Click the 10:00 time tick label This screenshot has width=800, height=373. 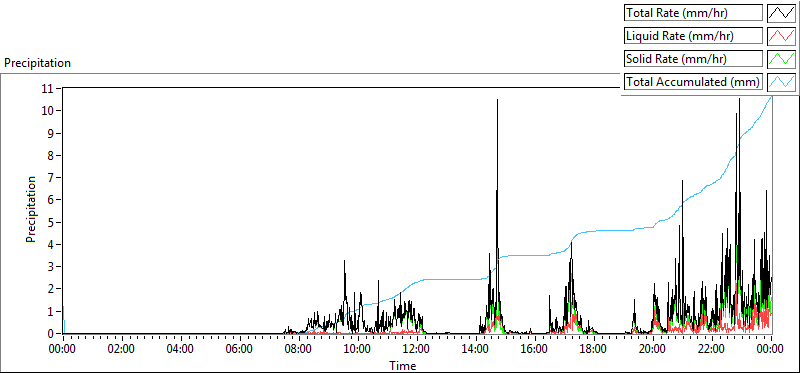[358, 349]
